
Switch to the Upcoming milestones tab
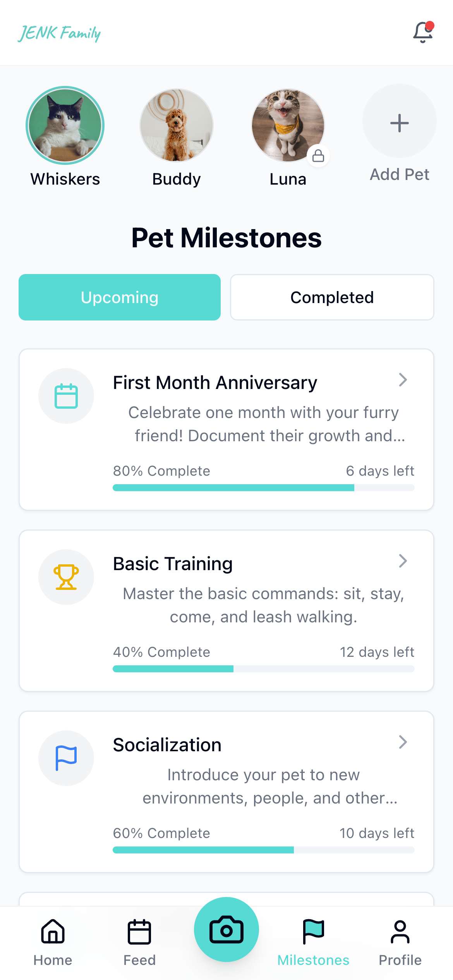pos(120,297)
